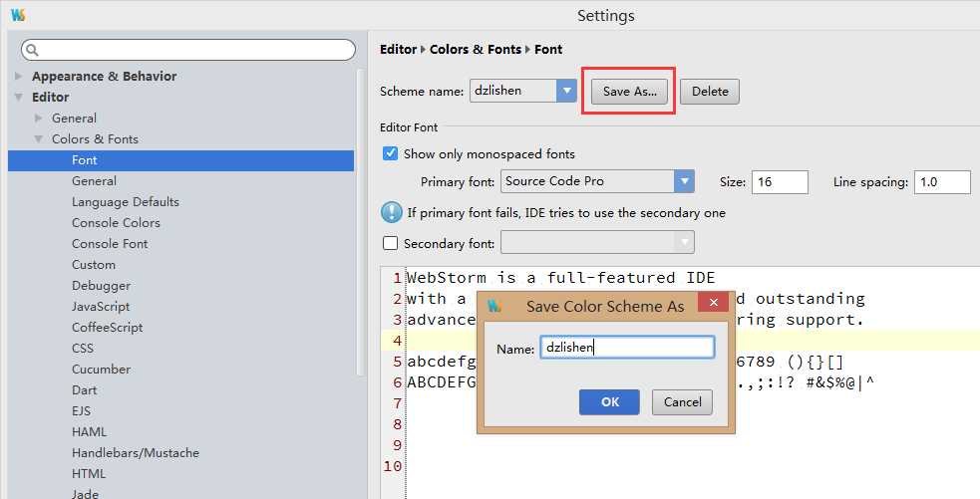Select Font in settings tree
This screenshot has height=499, width=980.
[x=181, y=160]
